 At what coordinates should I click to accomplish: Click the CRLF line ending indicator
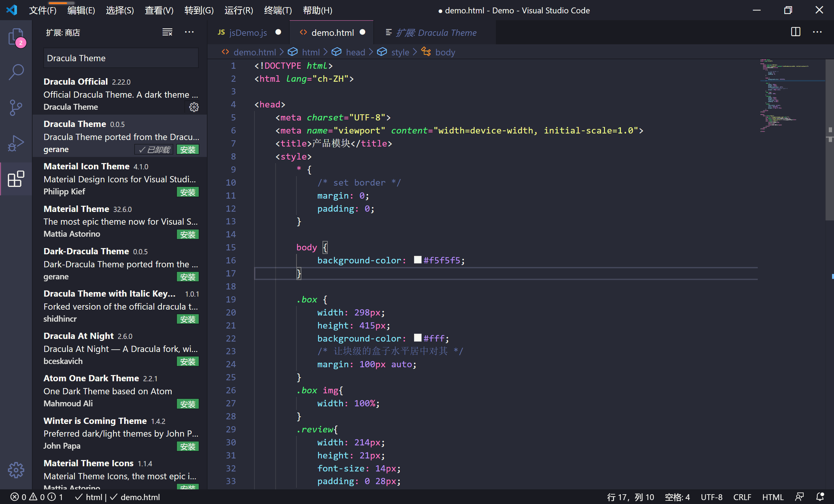(x=742, y=497)
